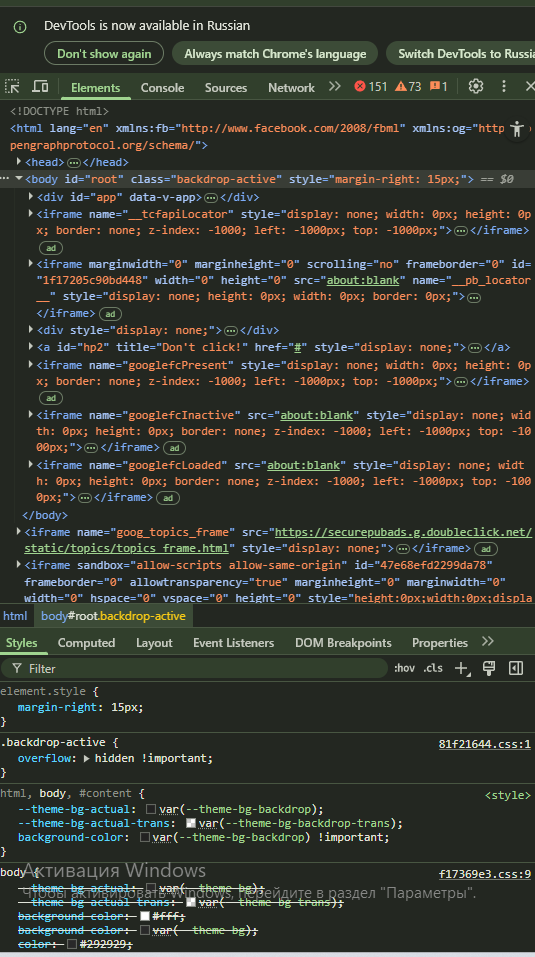Open the issues counter showing 1

tap(439, 86)
